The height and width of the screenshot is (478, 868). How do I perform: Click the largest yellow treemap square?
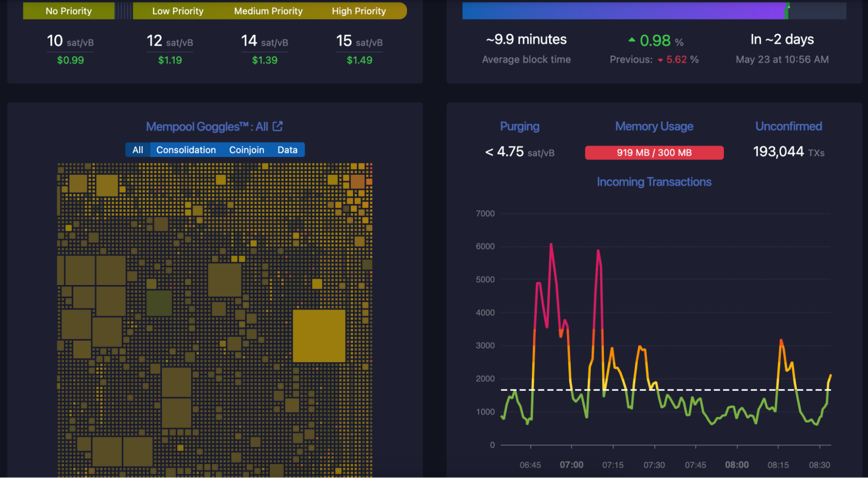point(320,335)
